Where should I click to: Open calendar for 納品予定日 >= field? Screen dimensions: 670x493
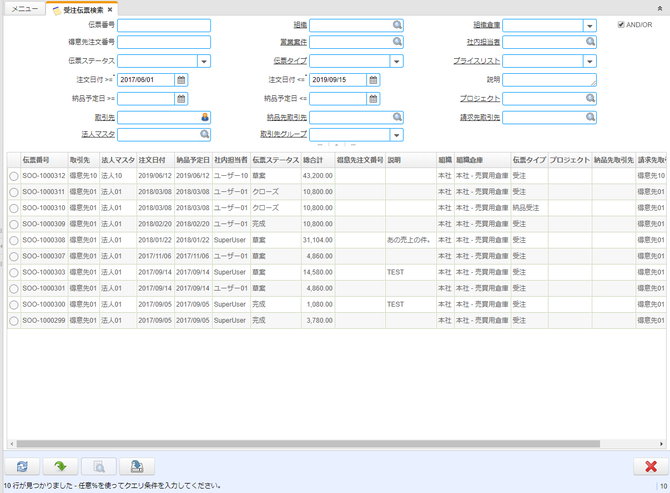(x=181, y=99)
